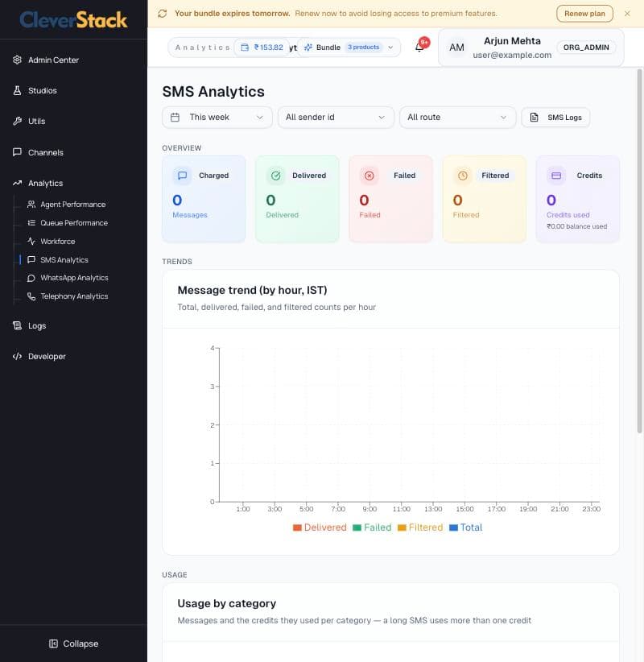Toggle Filtered series in chart legend
The image size is (644, 662).
coord(420,528)
